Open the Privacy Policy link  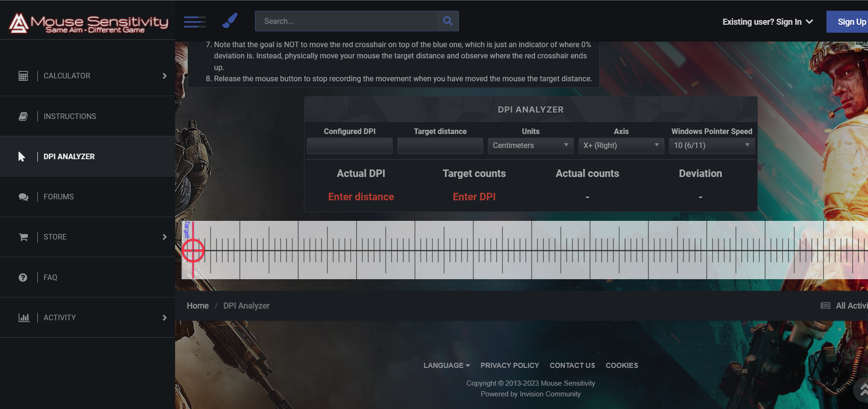509,366
